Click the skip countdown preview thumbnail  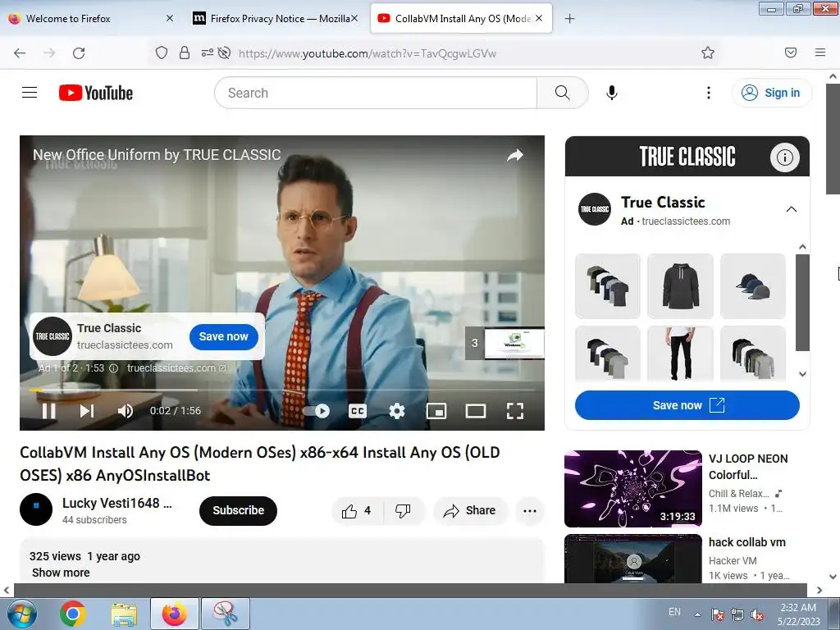tap(504, 344)
